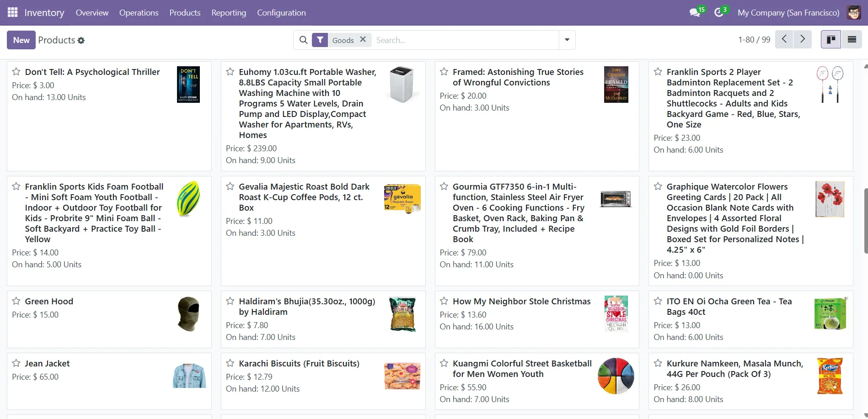Favorite the Franklin Sports Kids Foam Football
Image resolution: width=868 pixels, height=419 pixels.
coord(16,186)
